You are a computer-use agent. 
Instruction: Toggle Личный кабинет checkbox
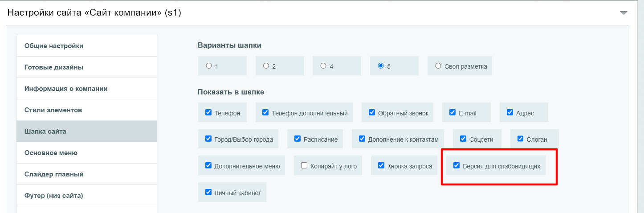tap(208, 192)
